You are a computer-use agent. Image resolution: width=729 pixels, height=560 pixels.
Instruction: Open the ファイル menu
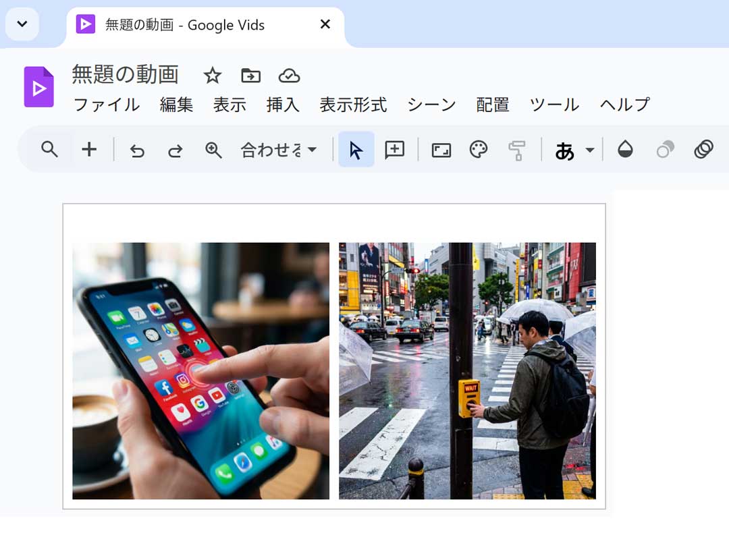click(106, 105)
